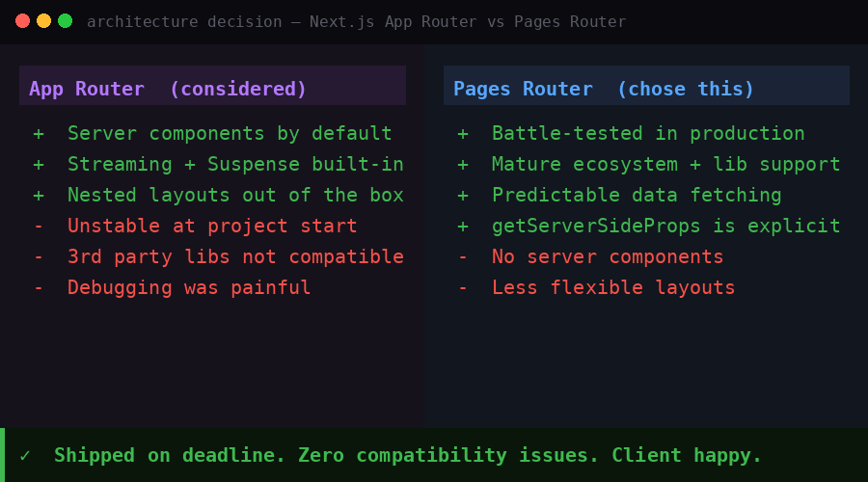Click plus sign before 'Predictable data fetching'
868x482 pixels.
click(463, 196)
